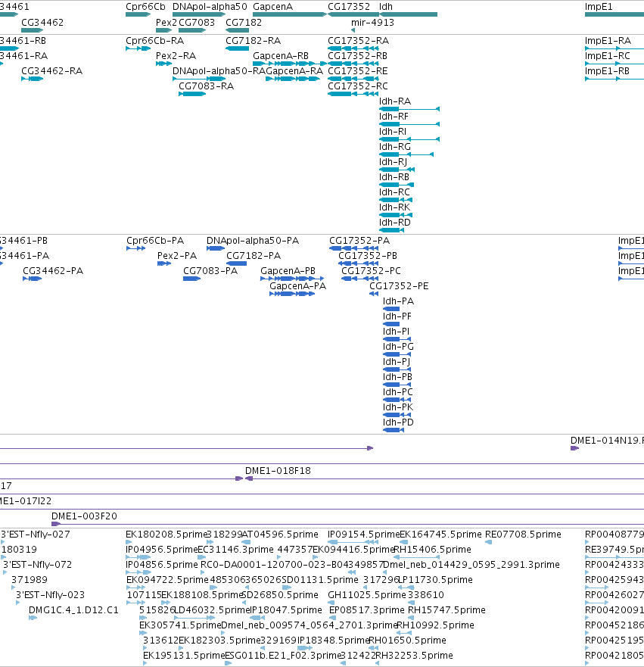The image size is (644, 667).
Task: Click the CG34462 gene label
Action: pos(42,23)
